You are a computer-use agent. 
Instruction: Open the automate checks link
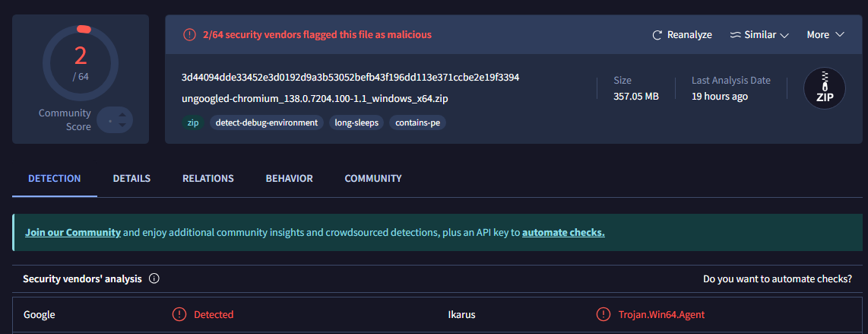pyautogui.click(x=563, y=233)
